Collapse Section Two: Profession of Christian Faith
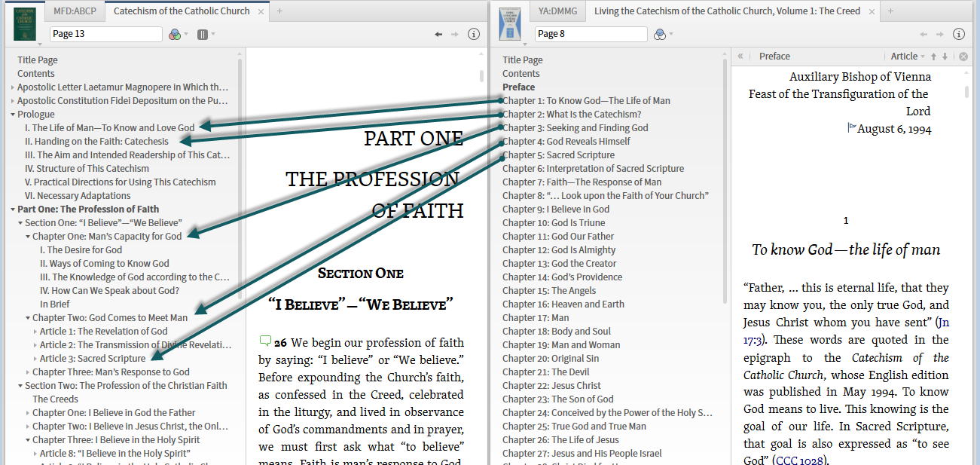 (20, 386)
